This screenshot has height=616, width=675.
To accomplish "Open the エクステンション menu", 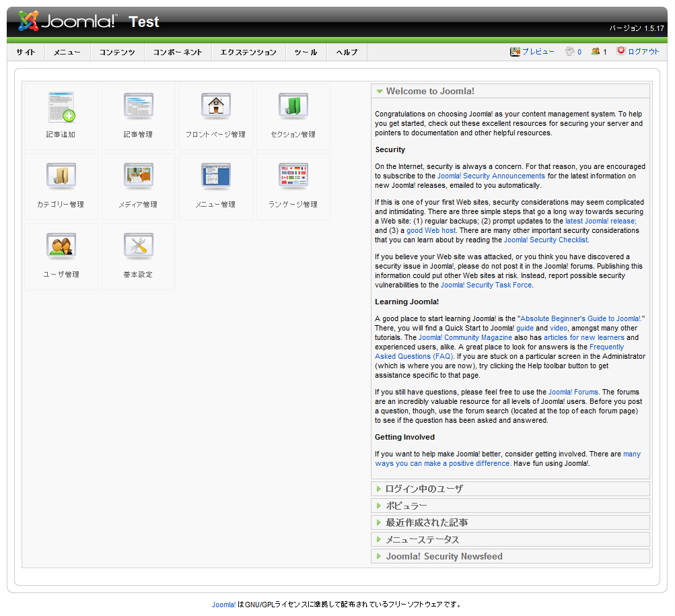I will point(248,52).
